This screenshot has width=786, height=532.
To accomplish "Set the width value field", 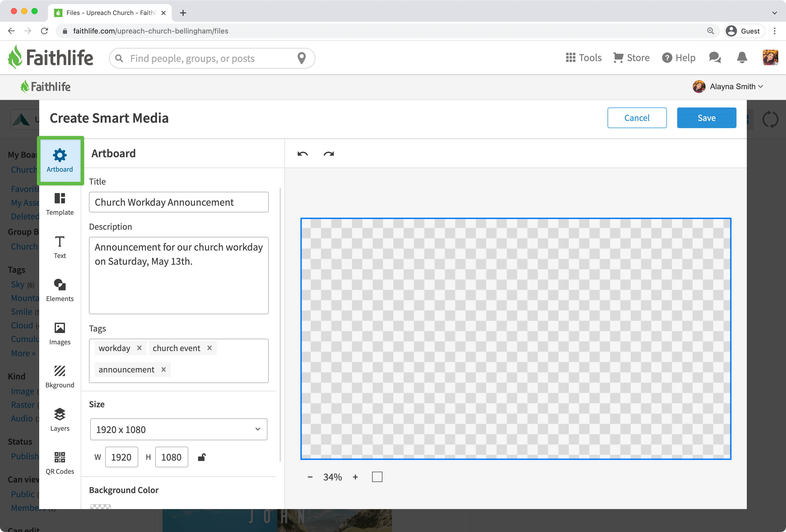I will click(121, 457).
